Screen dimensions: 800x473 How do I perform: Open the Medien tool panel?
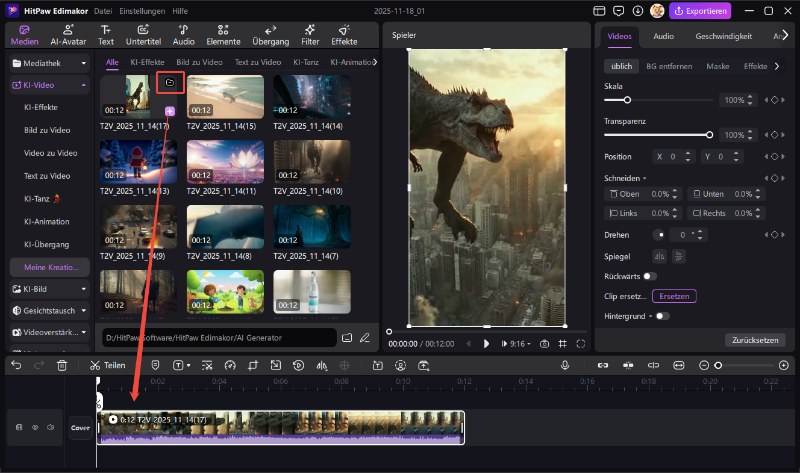point(24,35)
